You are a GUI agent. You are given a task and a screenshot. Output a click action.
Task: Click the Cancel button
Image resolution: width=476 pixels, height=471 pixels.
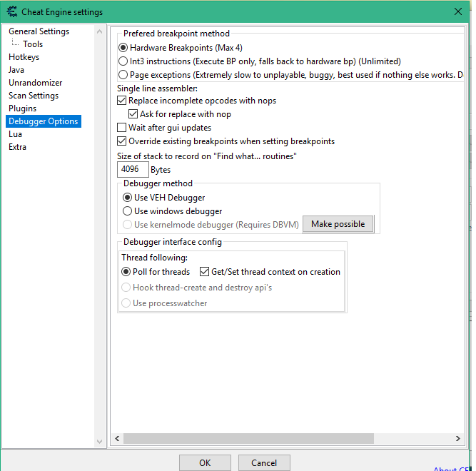point(264,462)
